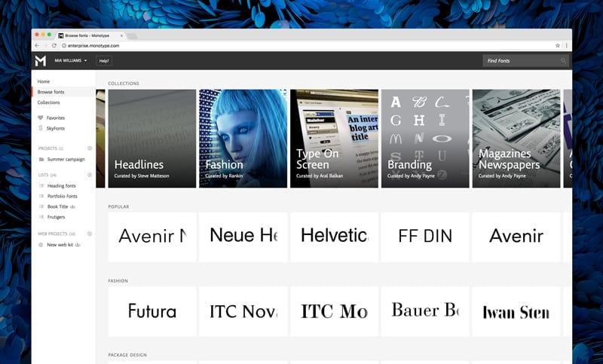Click the COLLECTIONS section heading
603x364 pixels.
[124, 84]
